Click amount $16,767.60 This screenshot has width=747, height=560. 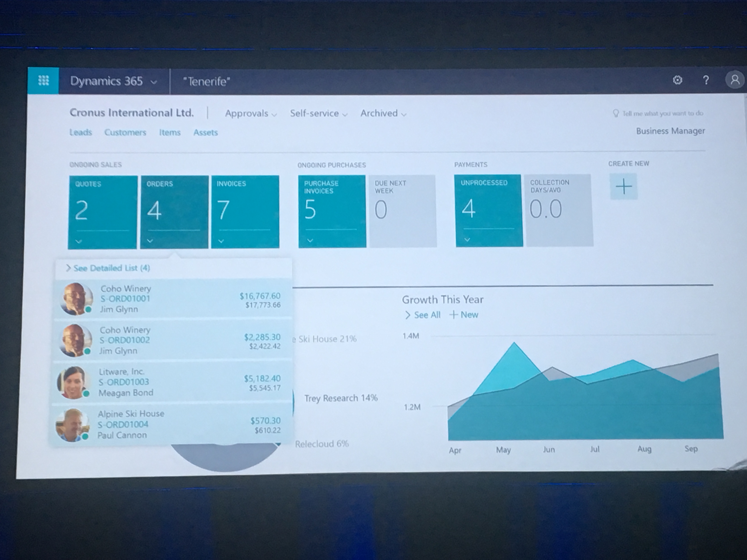260,296
